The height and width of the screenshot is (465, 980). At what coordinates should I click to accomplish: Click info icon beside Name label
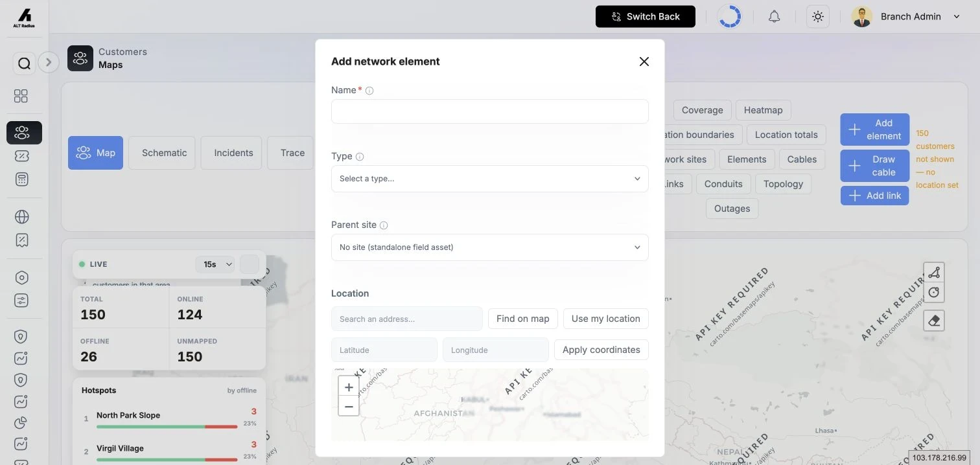[x=369, y=91]
